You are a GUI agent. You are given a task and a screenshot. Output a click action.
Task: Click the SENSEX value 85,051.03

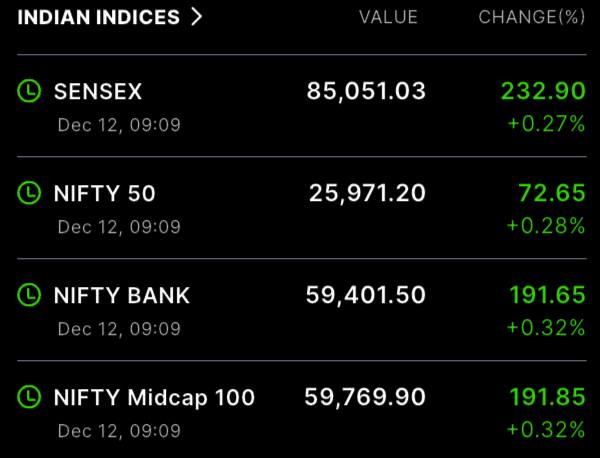366,92
